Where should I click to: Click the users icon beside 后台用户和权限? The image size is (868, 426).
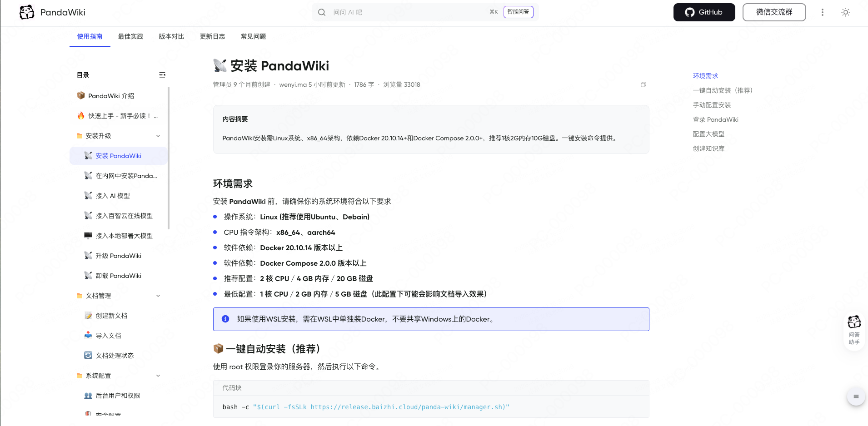point(88,396)
